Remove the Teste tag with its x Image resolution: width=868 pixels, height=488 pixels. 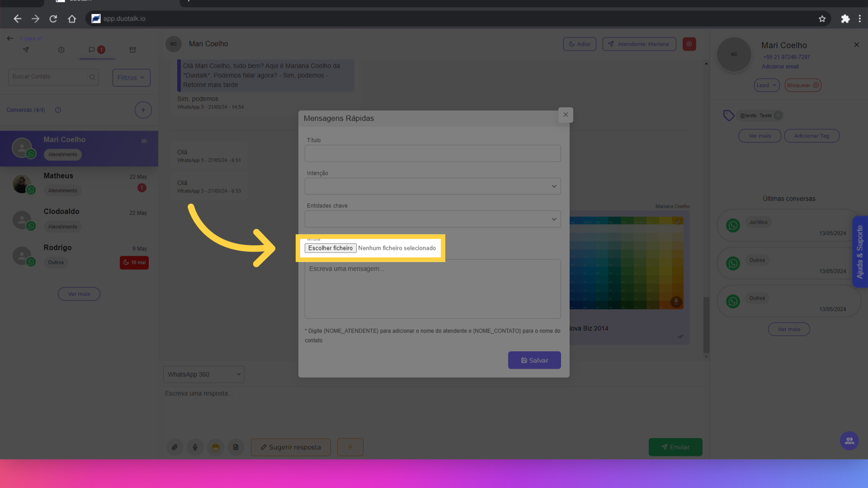778,116
